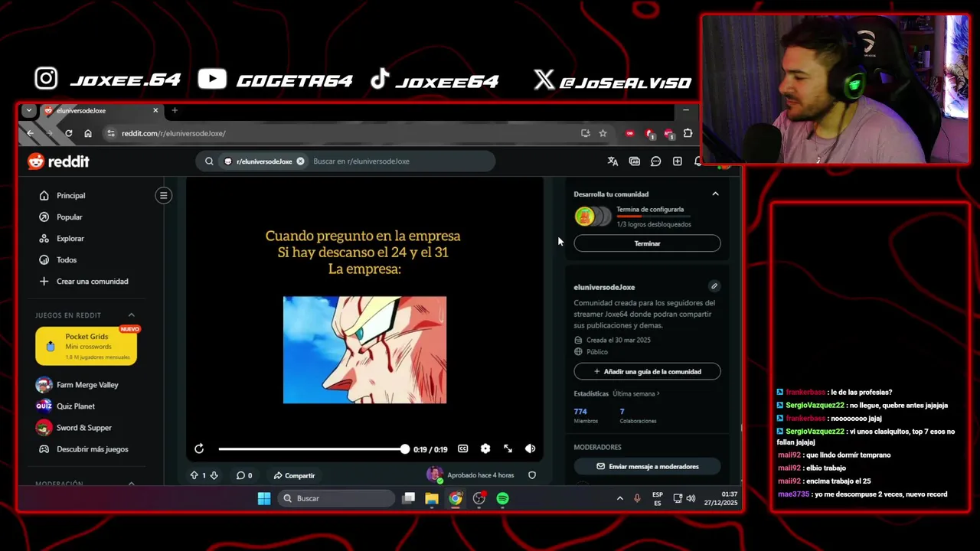The image size is (980, 551).
Task: Create a new Reddit post
Action: (677, 161)
